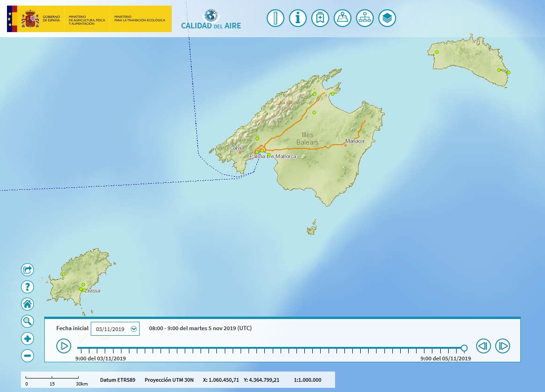545x392 pixels.
Task: Step to the next time frame
Action: (x=503, y=346)
